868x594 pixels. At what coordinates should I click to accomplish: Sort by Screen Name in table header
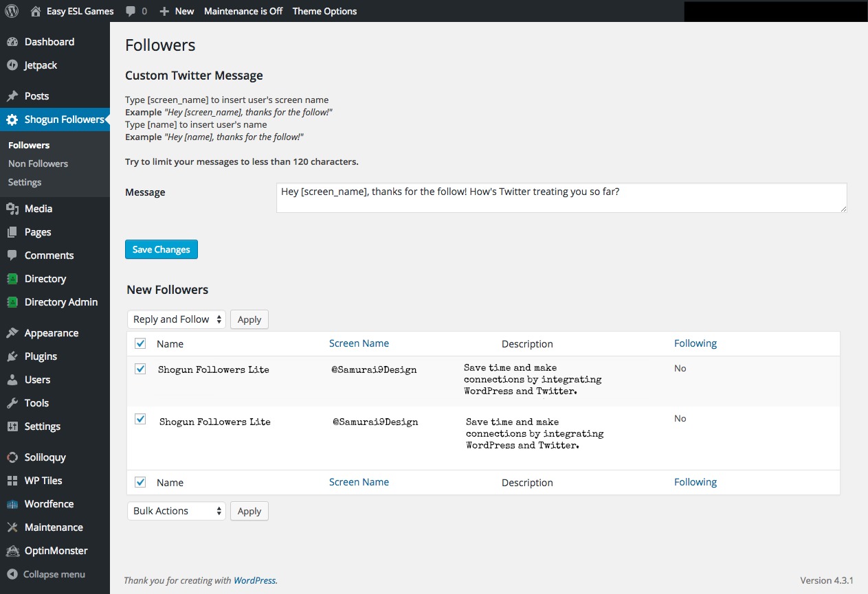(x=359, y=343)
